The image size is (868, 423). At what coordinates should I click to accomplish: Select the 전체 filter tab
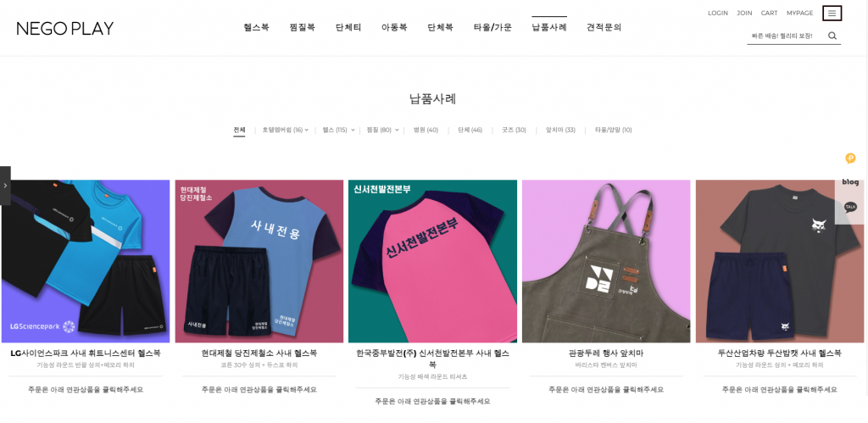[x=239, y=130]
